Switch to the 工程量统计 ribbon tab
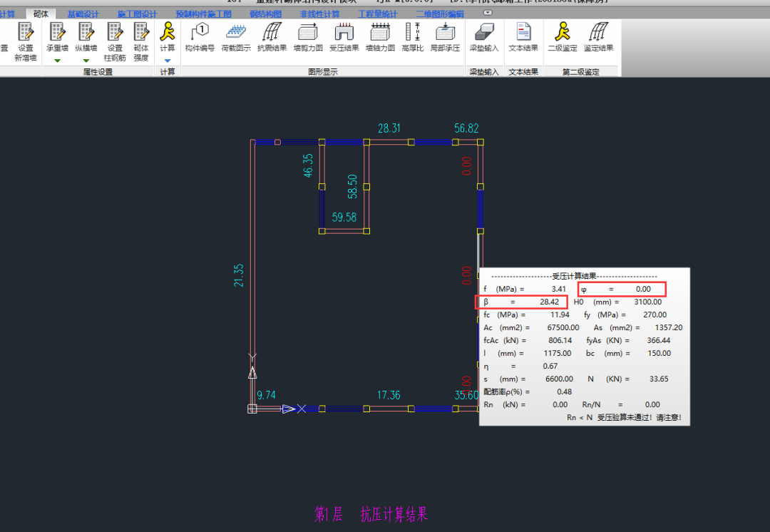Viewport: 770px width, 532px height. [x=378, y=14]
